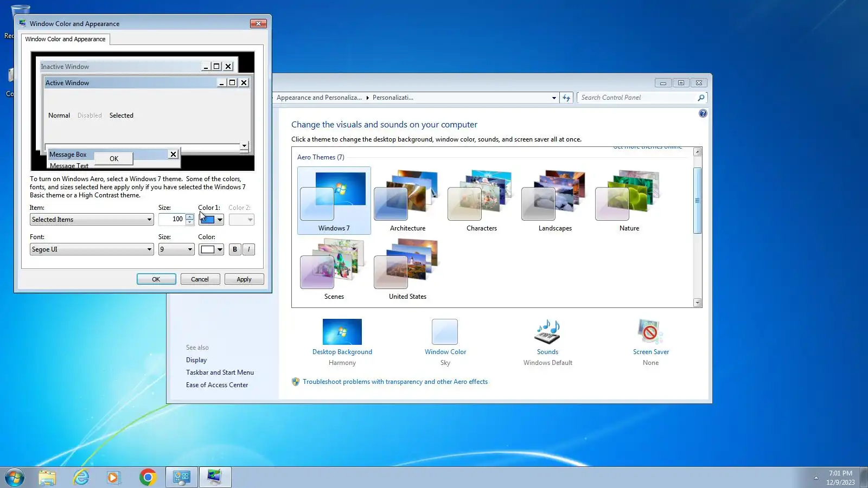Click OK button in the Message Box preview
Viewport: 868px width, 488px height.
click(x=114, y=159)
